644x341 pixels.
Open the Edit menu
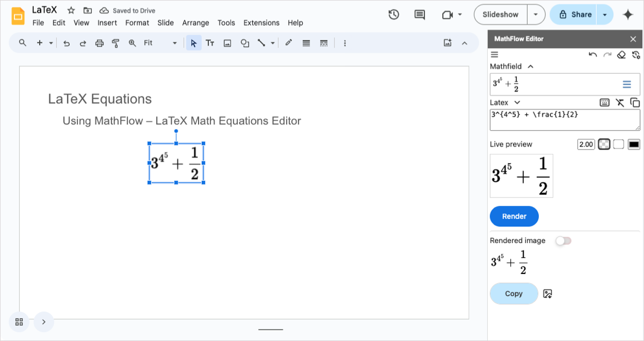pyautogui.click(x=59, y=23)
